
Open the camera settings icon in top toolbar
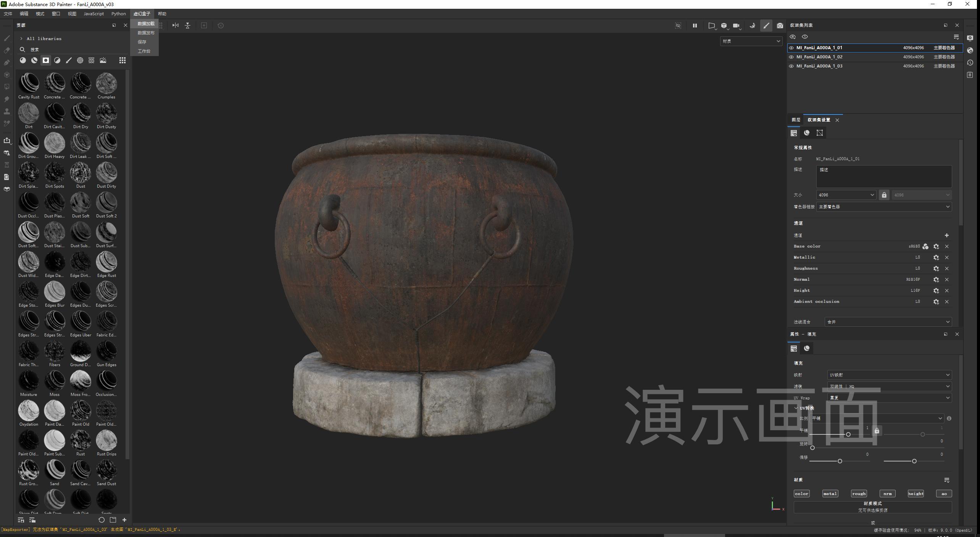coord(737,26)
